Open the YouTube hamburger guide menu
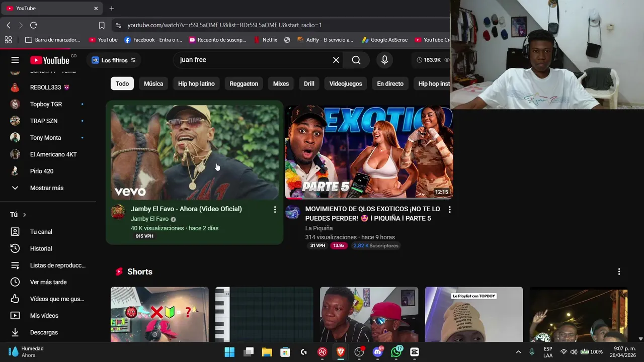The image size is (644, 362). tap(15, 60)
